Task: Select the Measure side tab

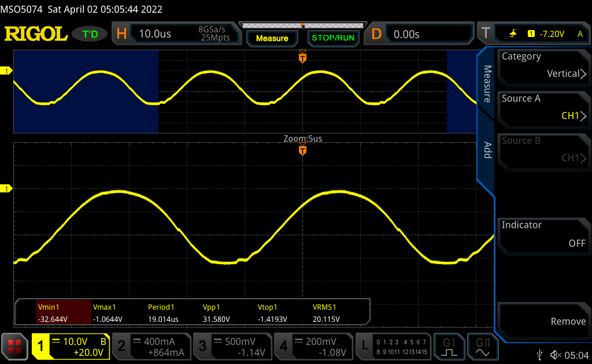Action: click(487, 84)
